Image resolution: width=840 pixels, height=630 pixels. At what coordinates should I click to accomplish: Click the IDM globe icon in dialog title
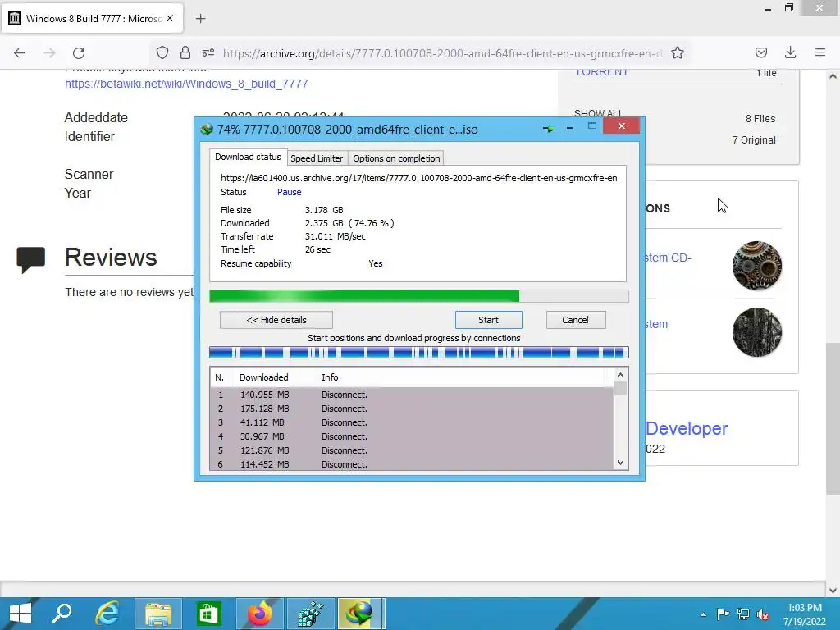(x=207, y=129)
